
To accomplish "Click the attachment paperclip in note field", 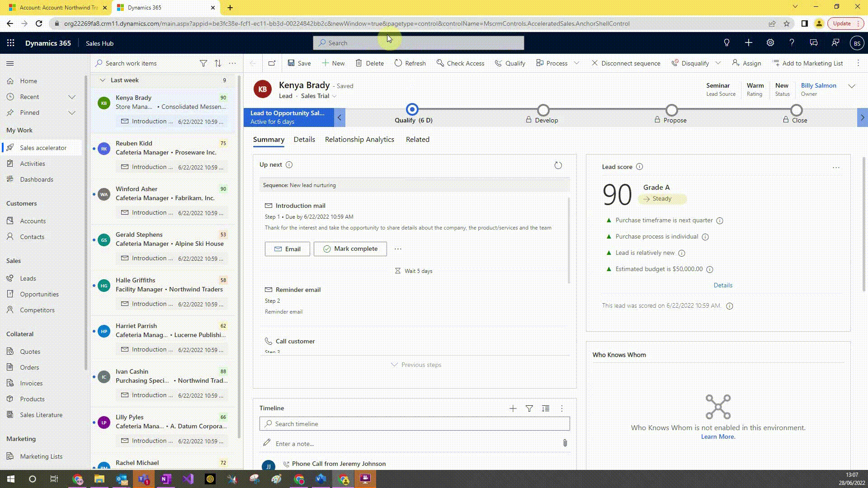I will pos(565,443).
